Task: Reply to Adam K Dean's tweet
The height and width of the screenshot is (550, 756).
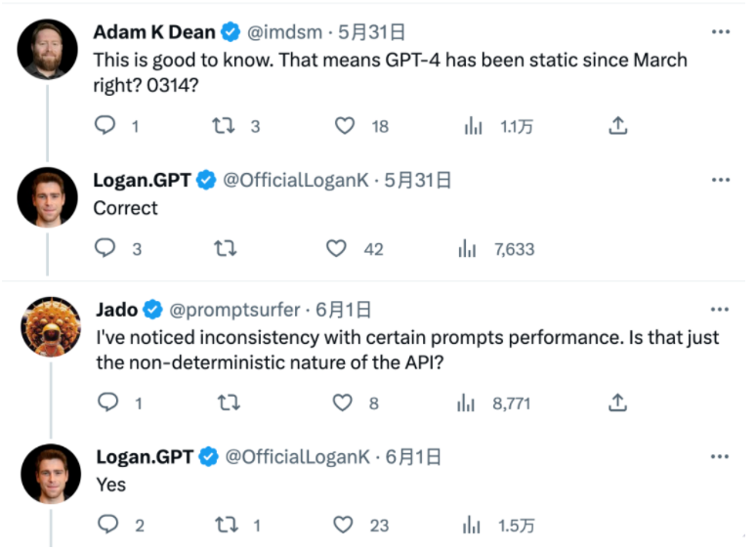Action: pos(105,125)
